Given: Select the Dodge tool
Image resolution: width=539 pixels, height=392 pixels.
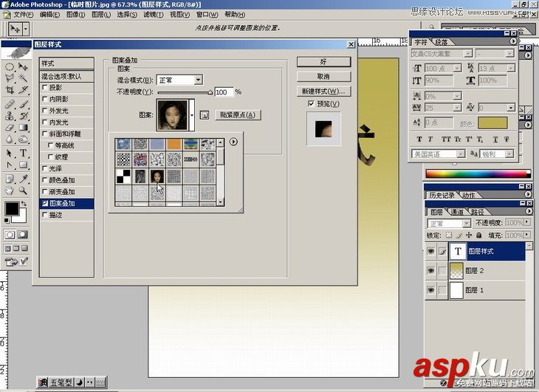Looking at the screenshot, I should 23,139.
